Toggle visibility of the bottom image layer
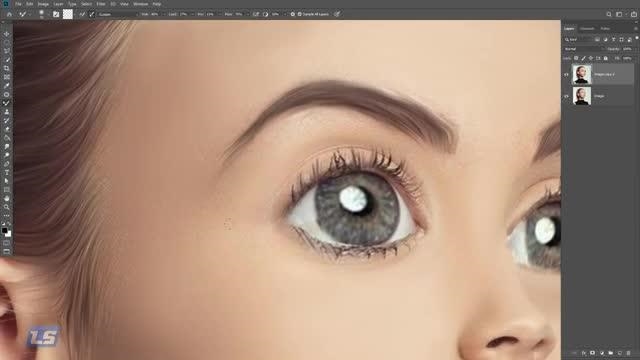The height and width of the screenshot is (360, 640). 566,96
